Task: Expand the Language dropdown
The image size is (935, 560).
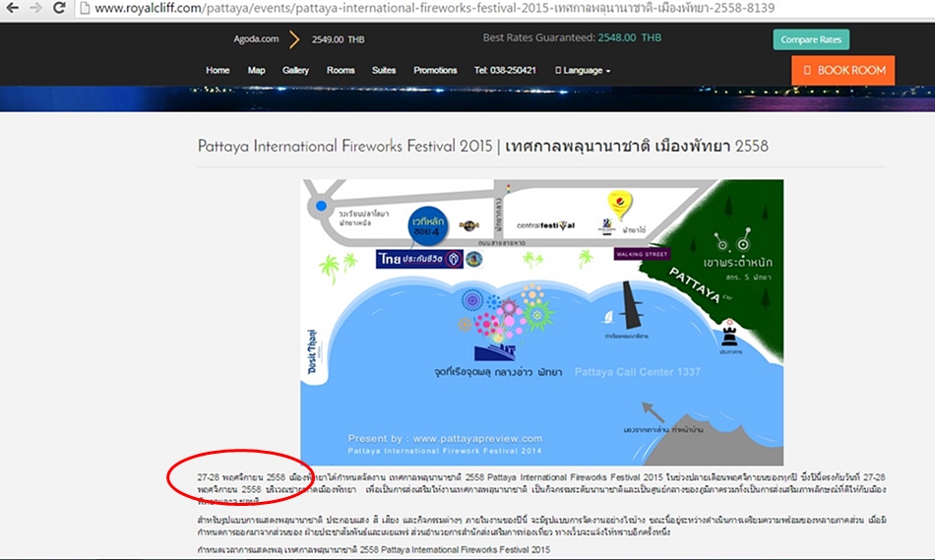Action: tap(583, 71)
